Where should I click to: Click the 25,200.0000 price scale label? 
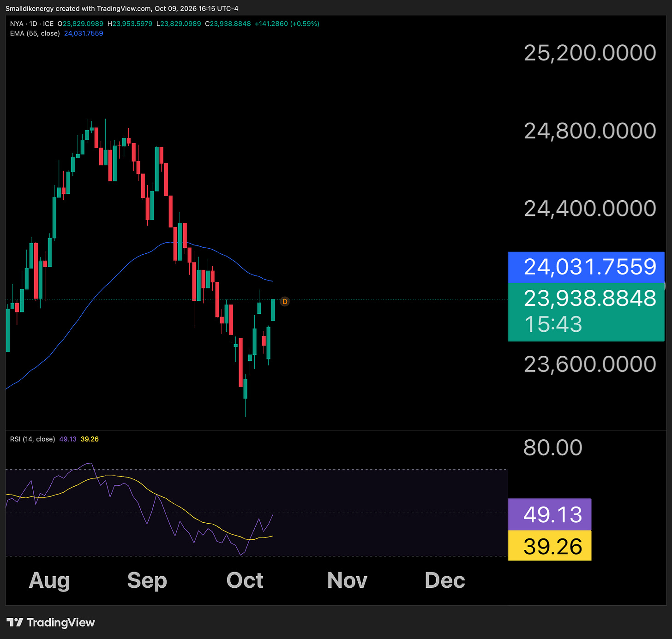point(590,53)
